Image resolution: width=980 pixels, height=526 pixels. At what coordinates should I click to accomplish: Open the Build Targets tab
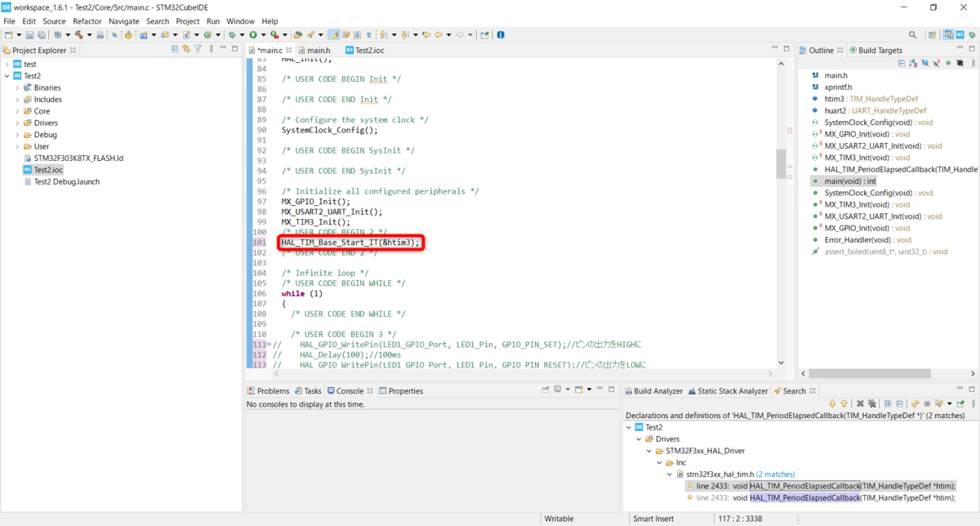point(875,50)
